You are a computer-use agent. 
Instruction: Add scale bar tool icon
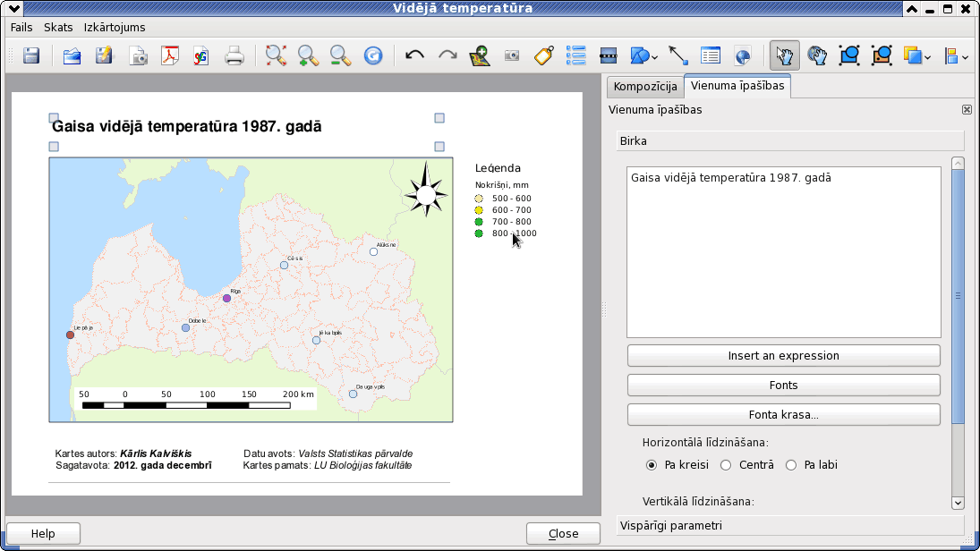click(x=608, y=56)
